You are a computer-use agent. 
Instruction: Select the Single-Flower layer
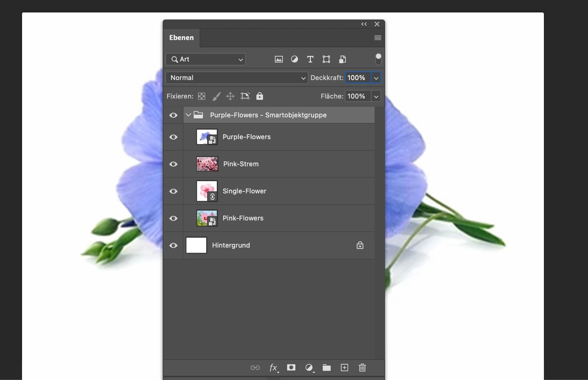click(x=244, y=191)
